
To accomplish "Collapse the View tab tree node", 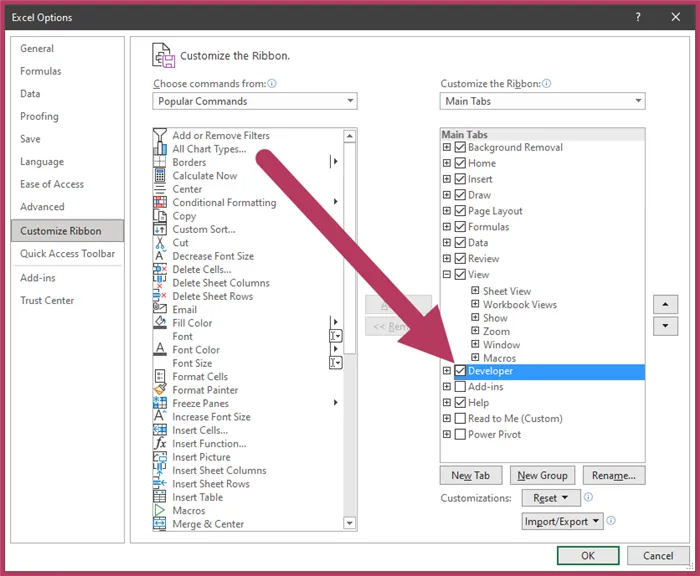I will click(447, 275).
